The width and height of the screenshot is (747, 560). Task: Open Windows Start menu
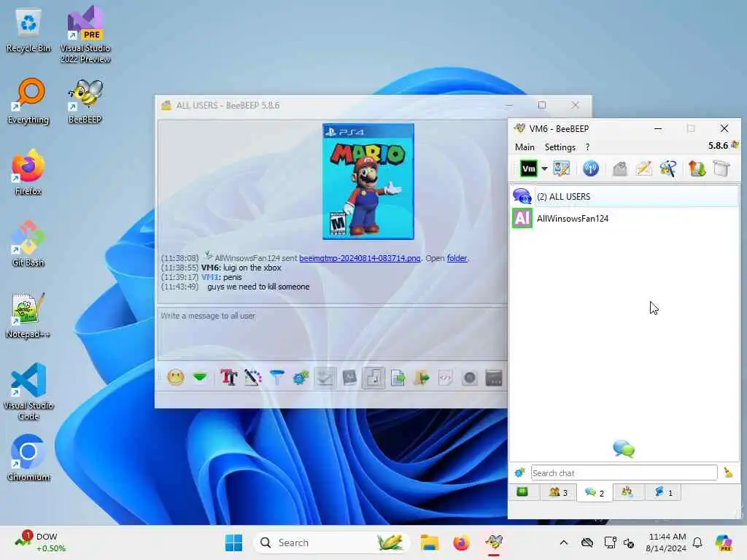click(x=233, y=542)
